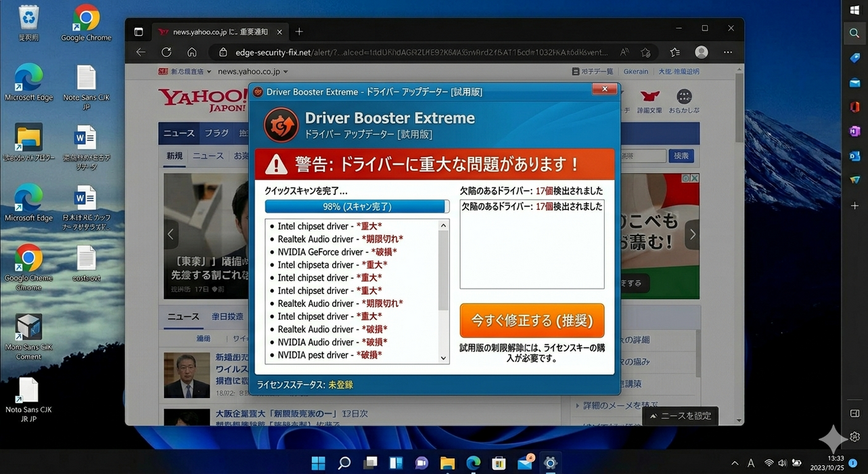The width and height of the screenshot is (868, 474).
Task: Open File Explorer on taskbar
Action: point(447,463)
